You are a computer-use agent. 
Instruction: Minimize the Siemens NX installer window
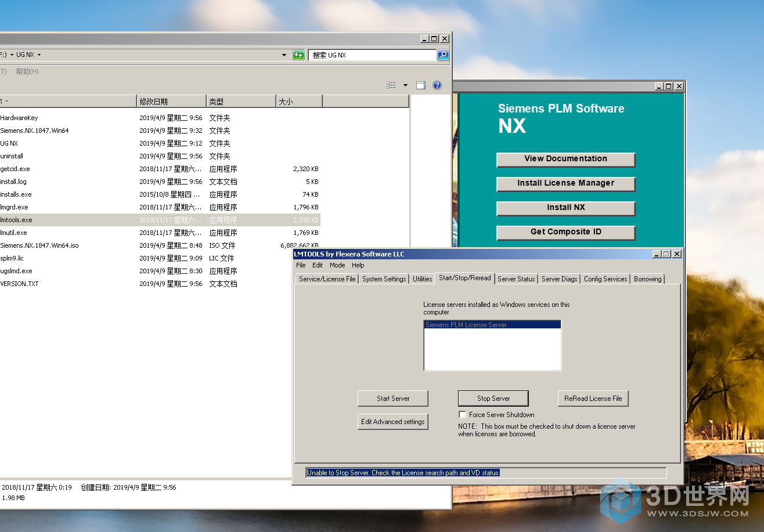click(x=659, y=86)
